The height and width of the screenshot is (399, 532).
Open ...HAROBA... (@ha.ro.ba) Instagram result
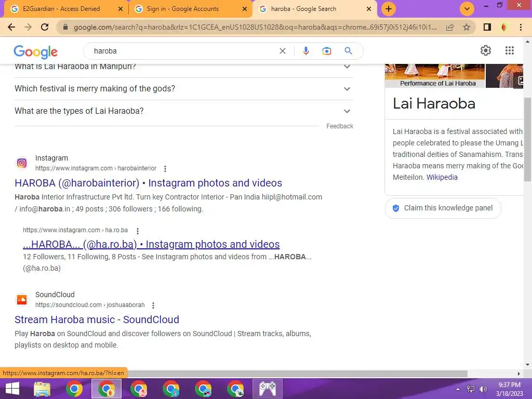coord(151,244)
